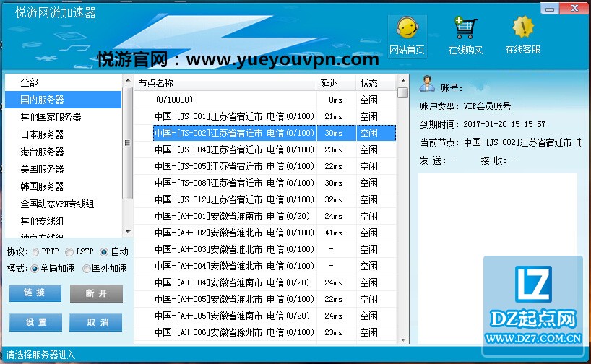
Task: Select node JS-008 江苏省宿迁市
Action: 265,183
